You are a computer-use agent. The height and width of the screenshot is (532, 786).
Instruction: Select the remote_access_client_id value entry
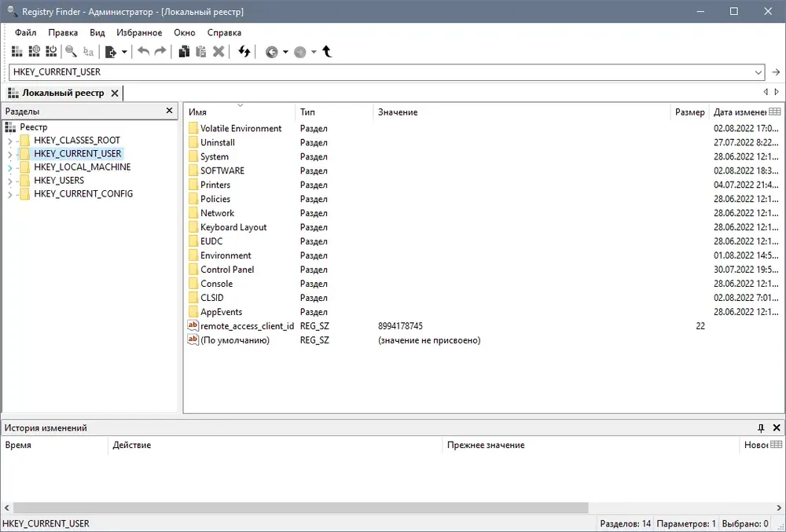click(x=247, y=326)
